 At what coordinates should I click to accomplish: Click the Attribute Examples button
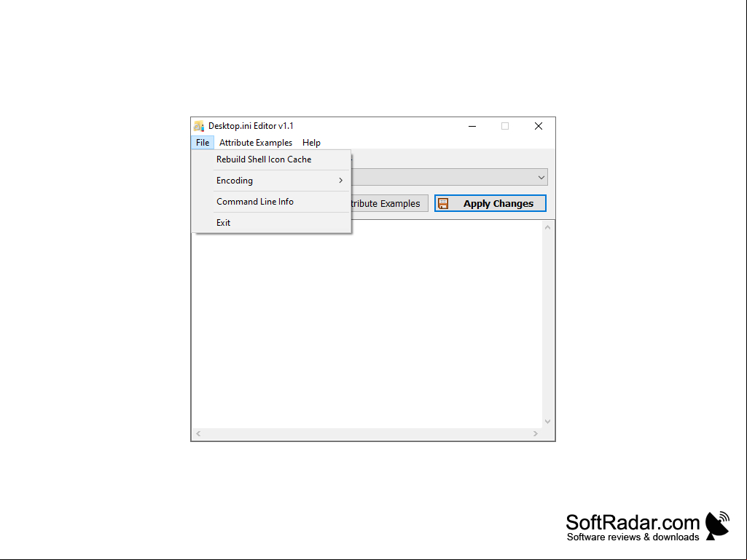click(390, 203)
